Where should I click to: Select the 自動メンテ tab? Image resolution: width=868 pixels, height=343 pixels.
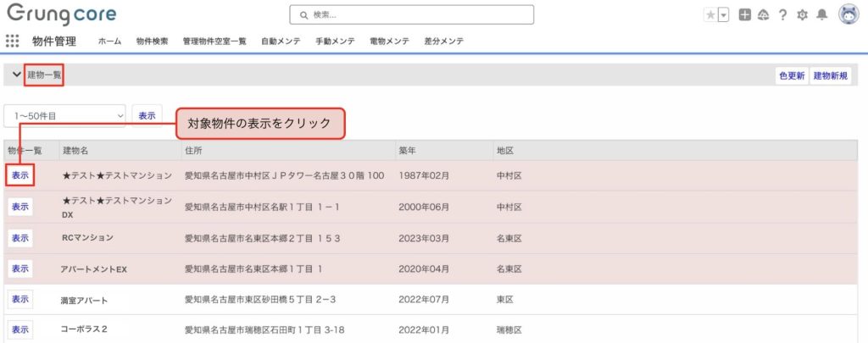click(281, 41)
